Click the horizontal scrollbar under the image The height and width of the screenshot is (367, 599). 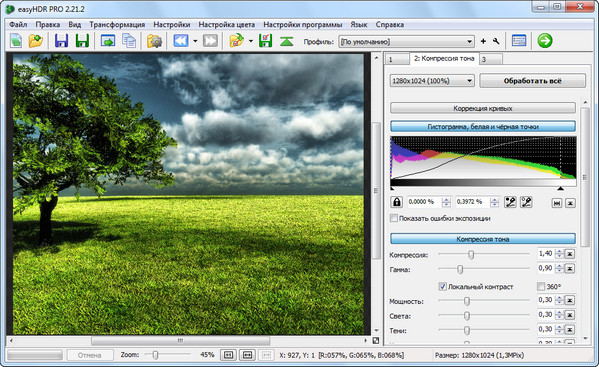coord(180,340)
